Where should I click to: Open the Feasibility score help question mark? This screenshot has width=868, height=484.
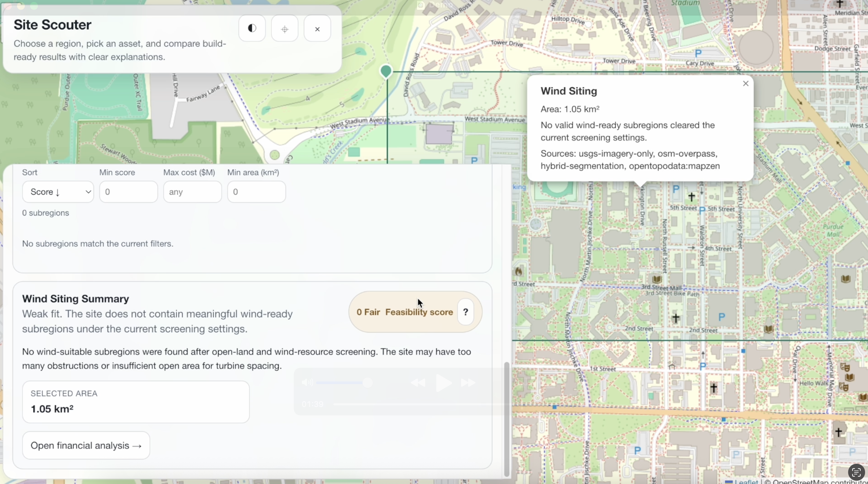465,312
